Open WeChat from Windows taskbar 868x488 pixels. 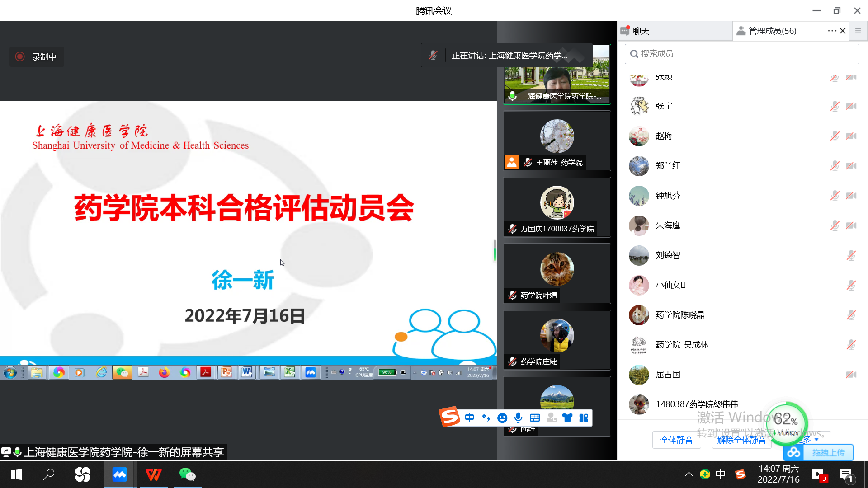187,474
